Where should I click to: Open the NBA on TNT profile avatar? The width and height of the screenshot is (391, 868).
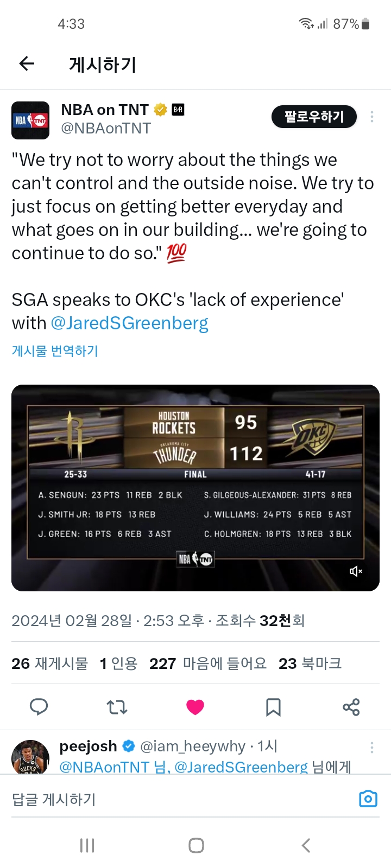point(30,120)
